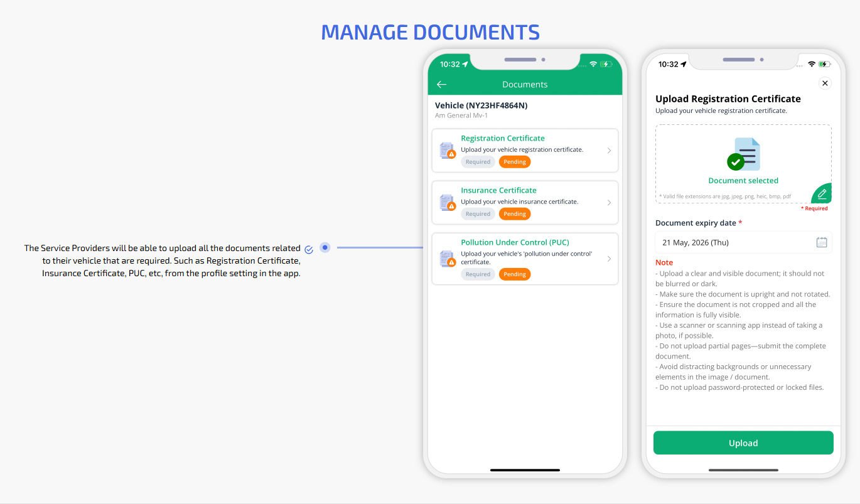This screenshot has height=504, width=860.
Task: Open the Insurance Certificate title link
Action: pos(498,190)
